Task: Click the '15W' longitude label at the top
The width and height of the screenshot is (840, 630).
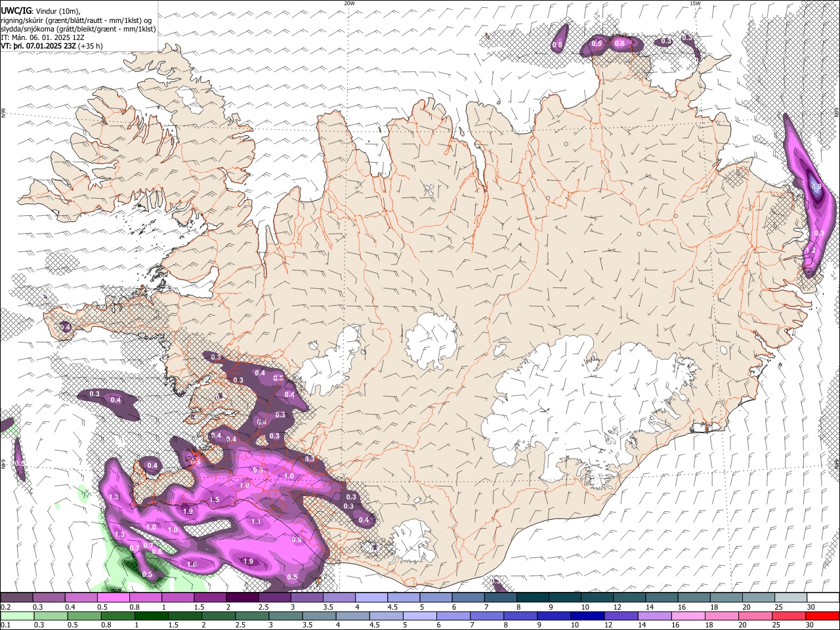Action: [x=696, y=3]
